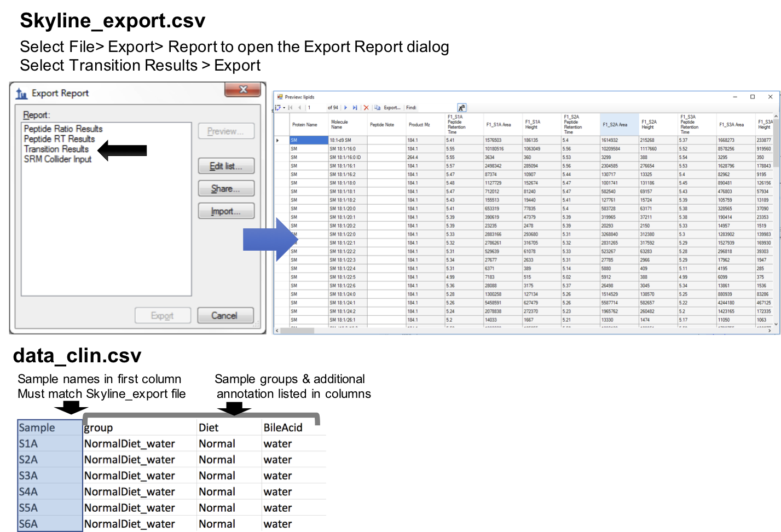Click the Molecule Name column header
The height and width of the screenshot is (532, 781).
pos(348,125)
